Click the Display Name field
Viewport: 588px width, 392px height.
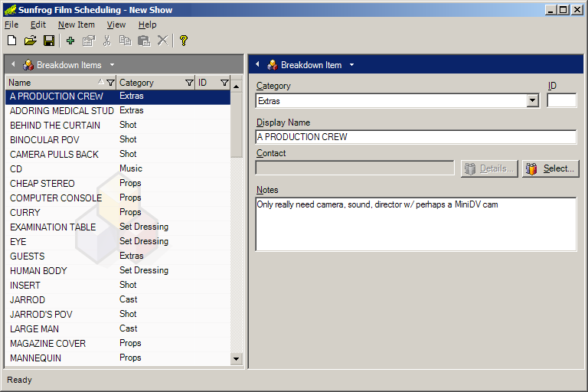[x=416, y=137]
